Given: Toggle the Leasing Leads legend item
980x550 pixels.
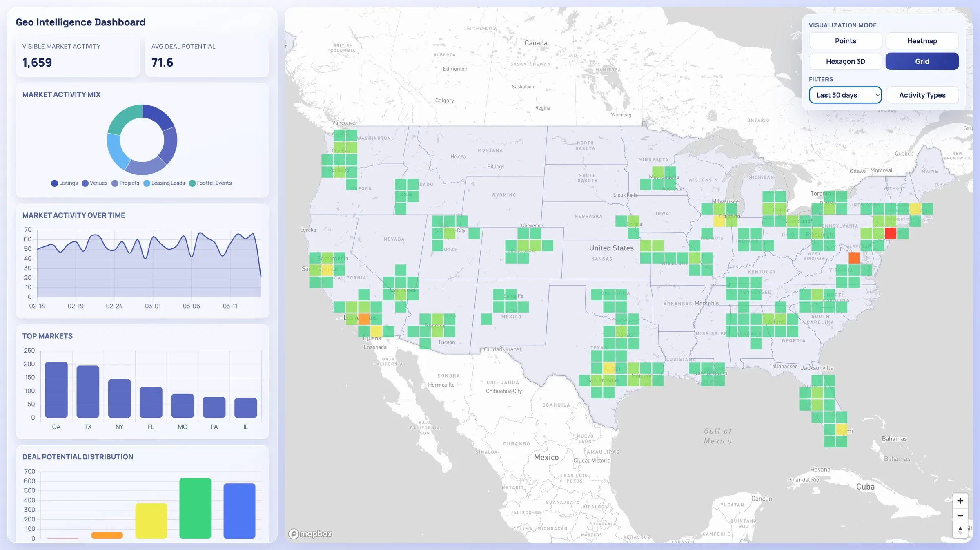Looking at the screenshot, I should [x=164, y=183].
